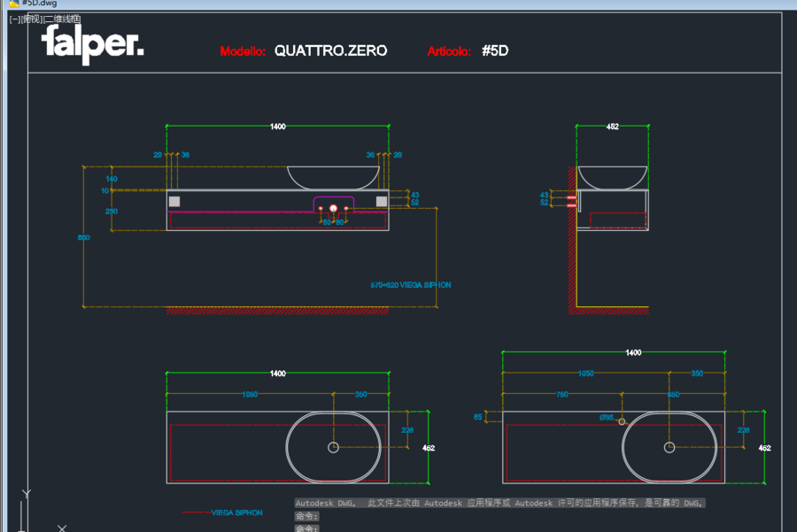The image size is (797, 532).
Task: Select the '570+620 VIEGA SIPHON' note
Action: (411, 285)
